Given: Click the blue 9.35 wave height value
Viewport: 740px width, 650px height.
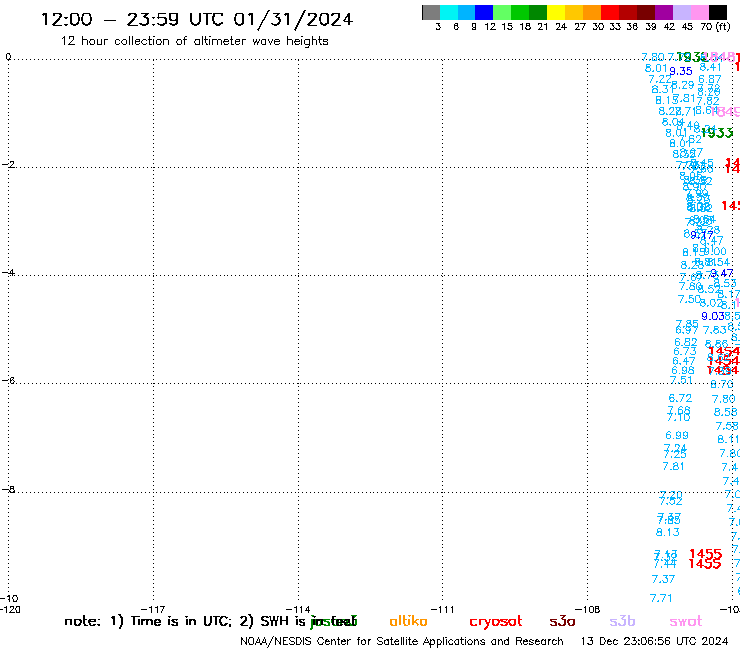Looking at the screenshot, I should pos(681,71).
